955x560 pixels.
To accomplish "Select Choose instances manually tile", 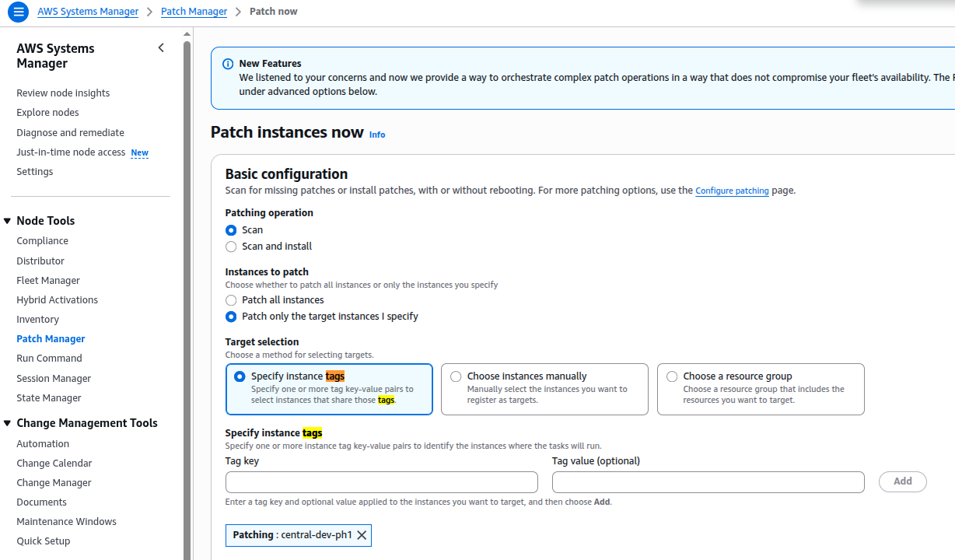I will [544, 389].
